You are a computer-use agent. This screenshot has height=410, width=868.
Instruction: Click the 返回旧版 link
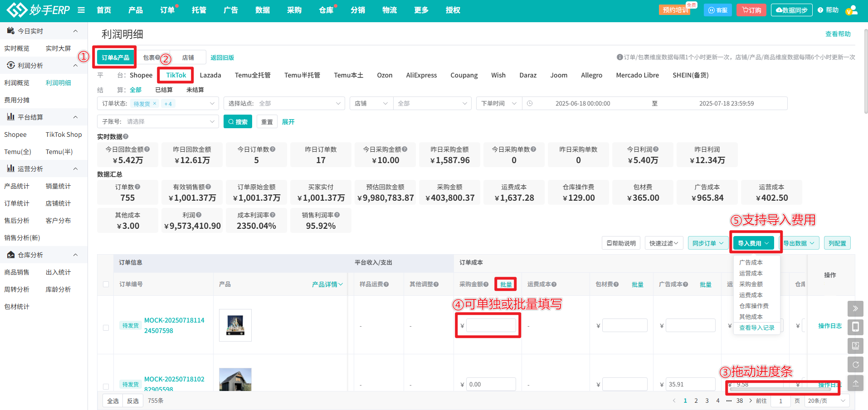pyautogui.click(x=222, y=58)
